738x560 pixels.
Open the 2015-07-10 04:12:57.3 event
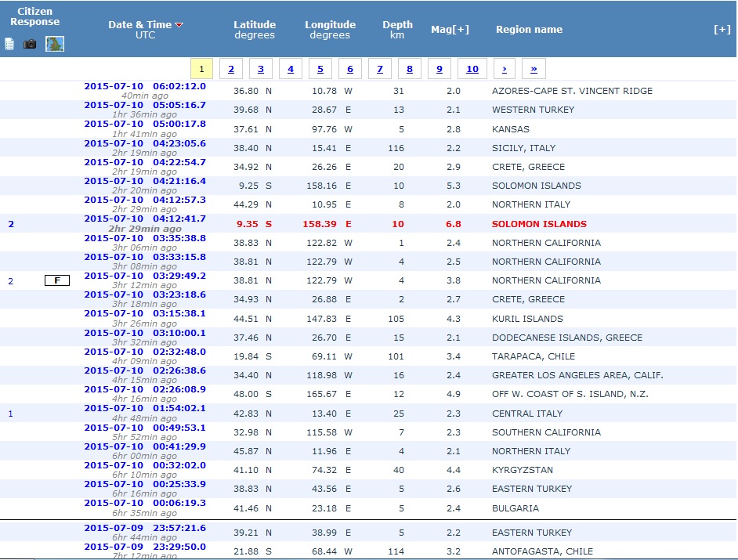coord(145,200)
